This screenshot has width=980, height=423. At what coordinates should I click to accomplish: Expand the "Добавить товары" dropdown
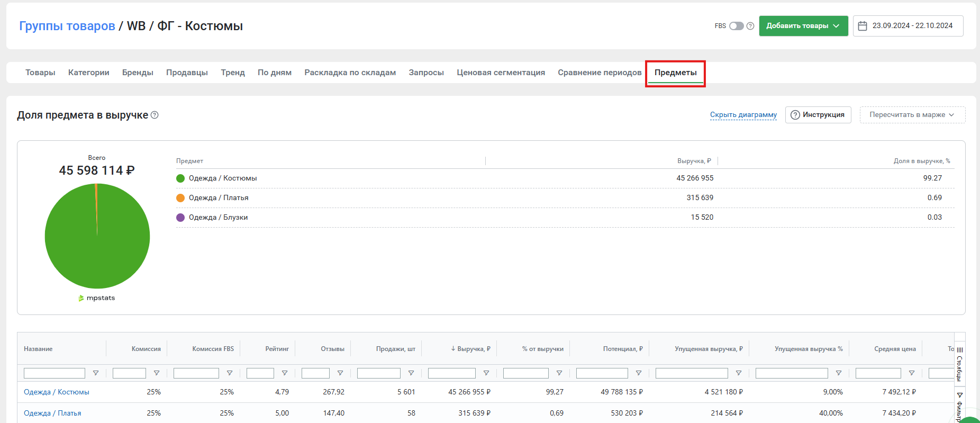[803, 26]
